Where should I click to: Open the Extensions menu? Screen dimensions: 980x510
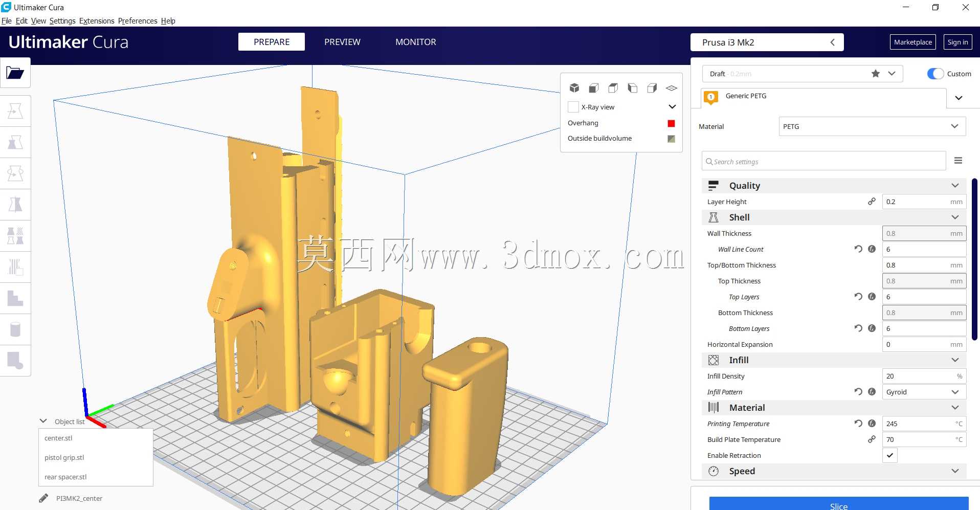point(97,21)
